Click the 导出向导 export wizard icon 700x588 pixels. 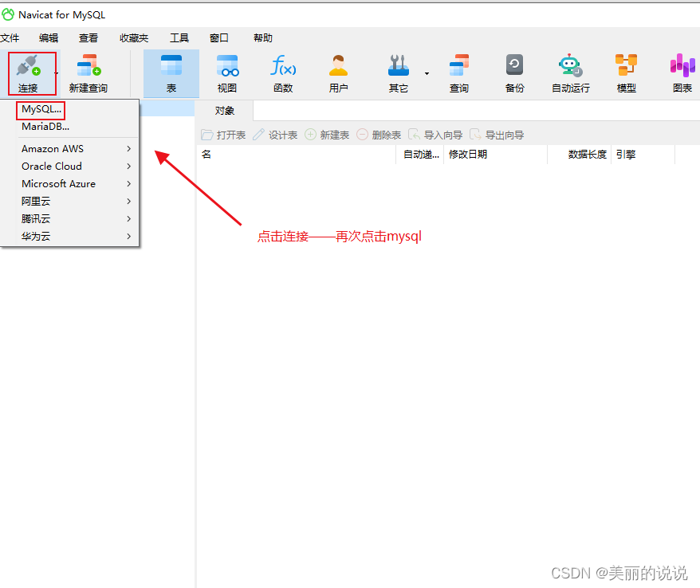(475, 135)
